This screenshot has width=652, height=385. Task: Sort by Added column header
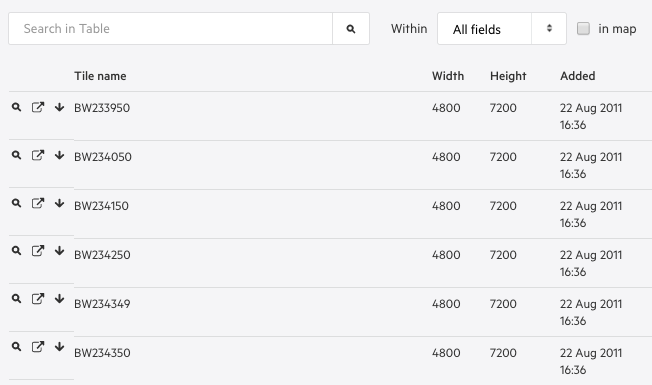(578, 76)
